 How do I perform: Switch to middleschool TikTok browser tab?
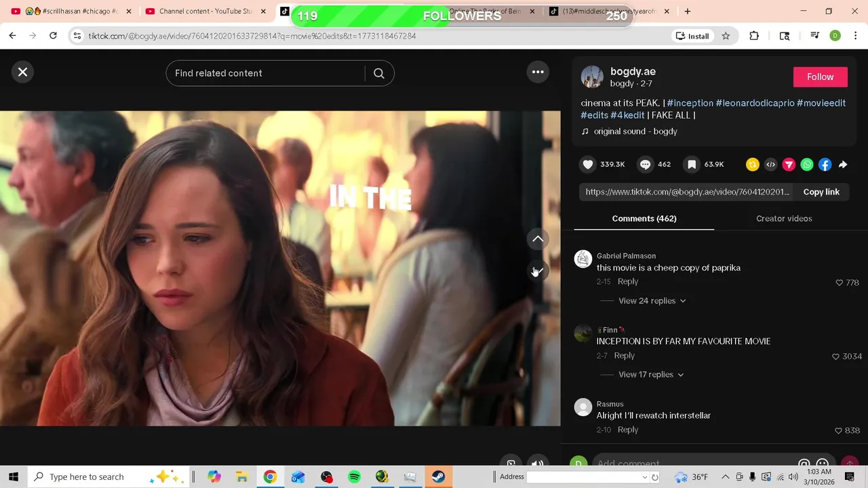pos(608,12)
